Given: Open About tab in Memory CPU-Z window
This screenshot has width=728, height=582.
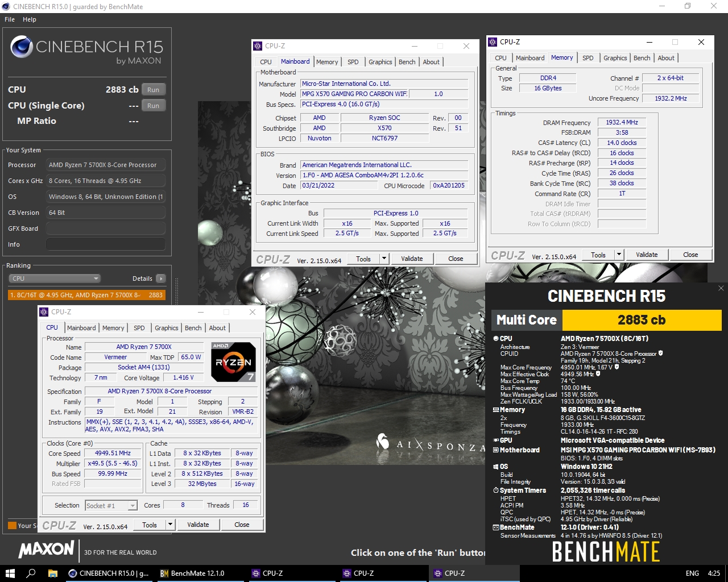Looking at the screenshot, I should coord(666,58).
